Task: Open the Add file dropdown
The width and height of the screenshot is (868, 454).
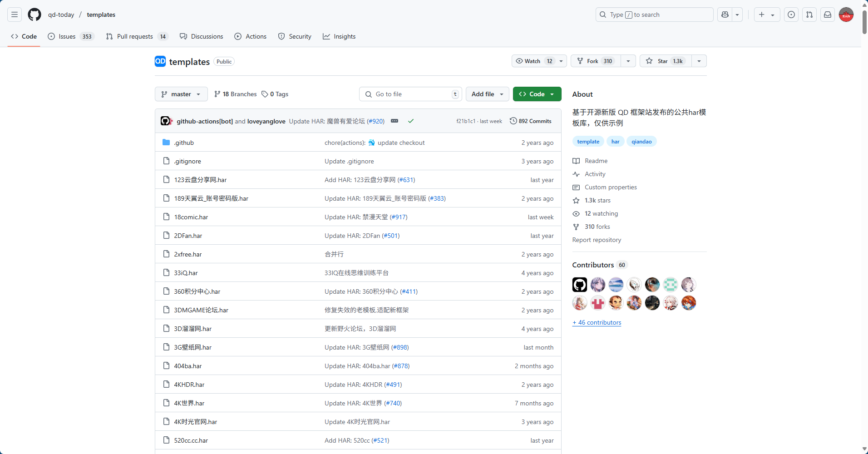Action: [x=488, y=94]
